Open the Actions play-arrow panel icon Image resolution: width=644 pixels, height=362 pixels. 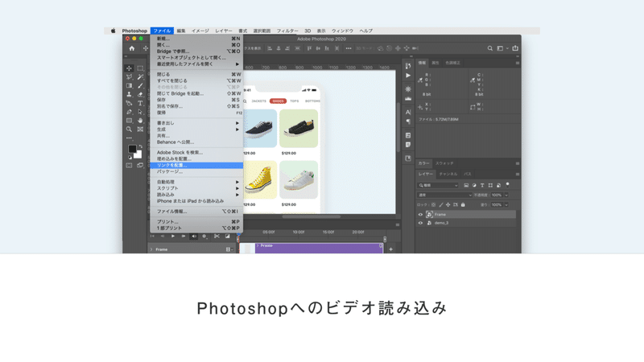pos(408,76)
